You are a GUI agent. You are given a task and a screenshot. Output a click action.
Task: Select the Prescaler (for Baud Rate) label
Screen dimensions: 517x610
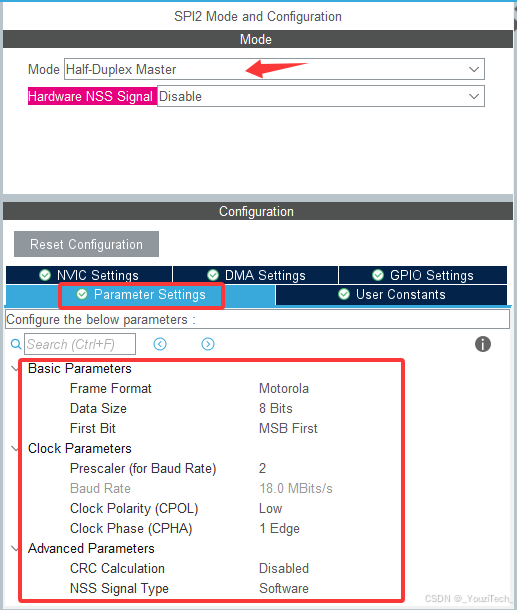tap(143, 468)
